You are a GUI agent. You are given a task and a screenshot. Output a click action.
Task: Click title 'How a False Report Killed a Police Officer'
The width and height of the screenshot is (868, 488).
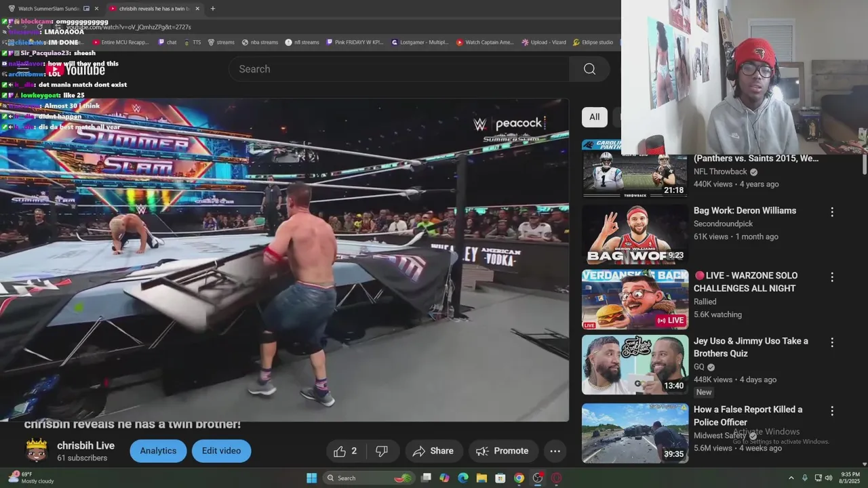tap(748, 415)
